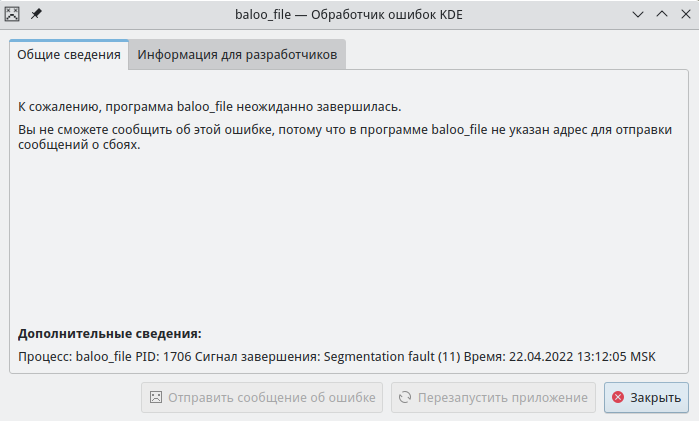
Task: Click the refresh icon beside Перезапустить приложение
Action: coord(404,397)
